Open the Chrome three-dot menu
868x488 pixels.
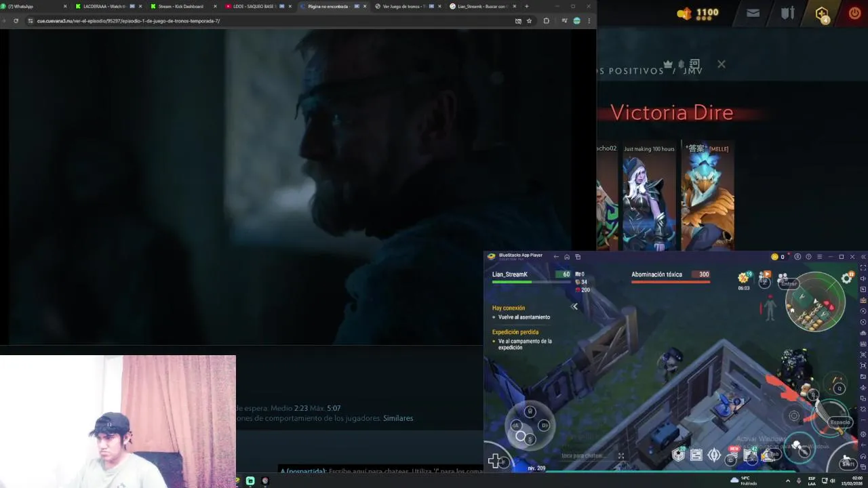(x=589, y=21)
